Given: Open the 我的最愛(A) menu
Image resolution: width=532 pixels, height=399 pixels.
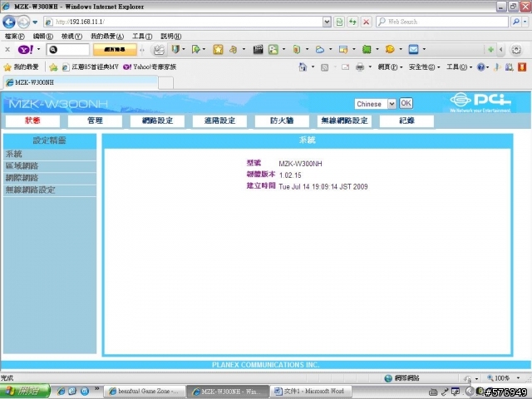Looking at the screenshot, I should pyautogui.click(x=107, y=36).
